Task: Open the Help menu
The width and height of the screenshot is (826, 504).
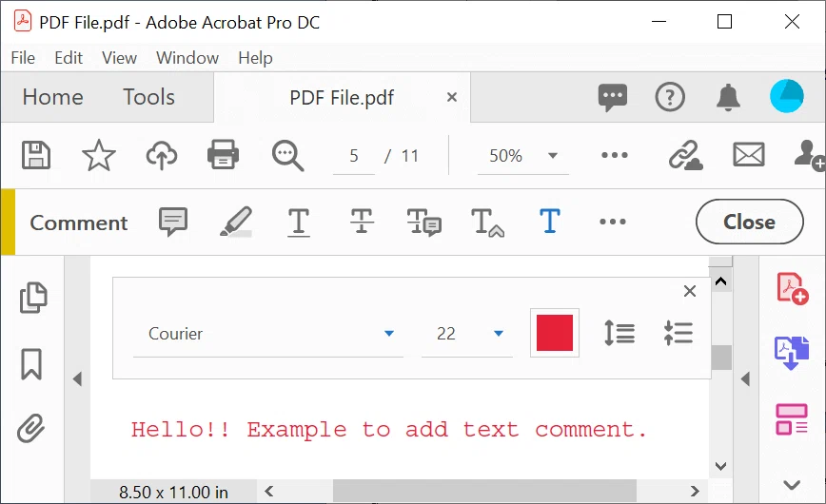Action: (255, 57)
